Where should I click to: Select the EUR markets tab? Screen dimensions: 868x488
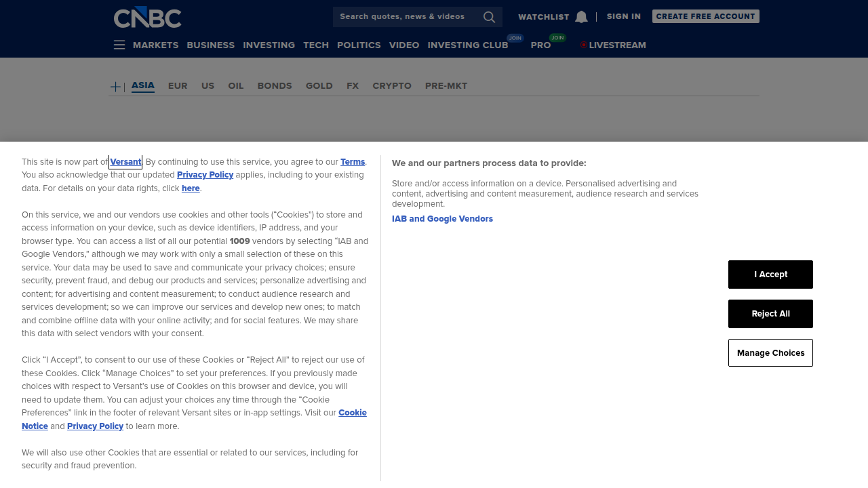[178, 86]
